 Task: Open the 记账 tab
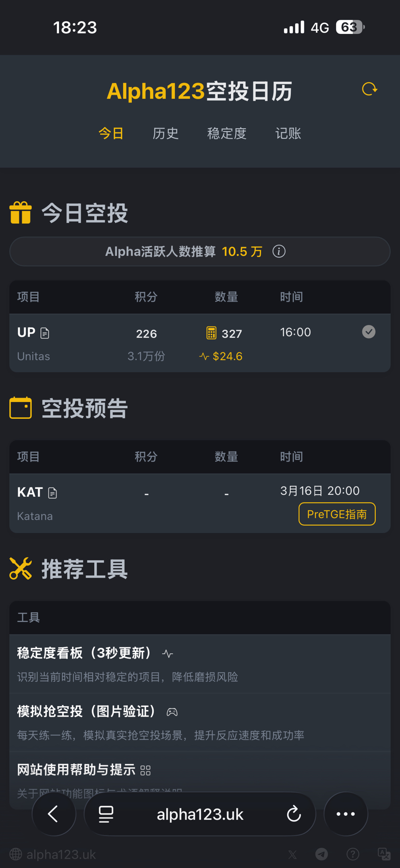(288, 133)
